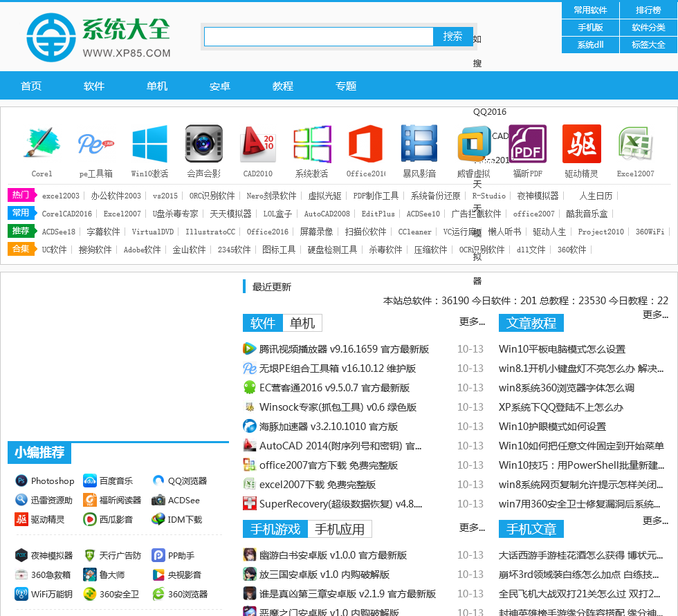Click the 迅雷资源助 icon

pos(21,500)
